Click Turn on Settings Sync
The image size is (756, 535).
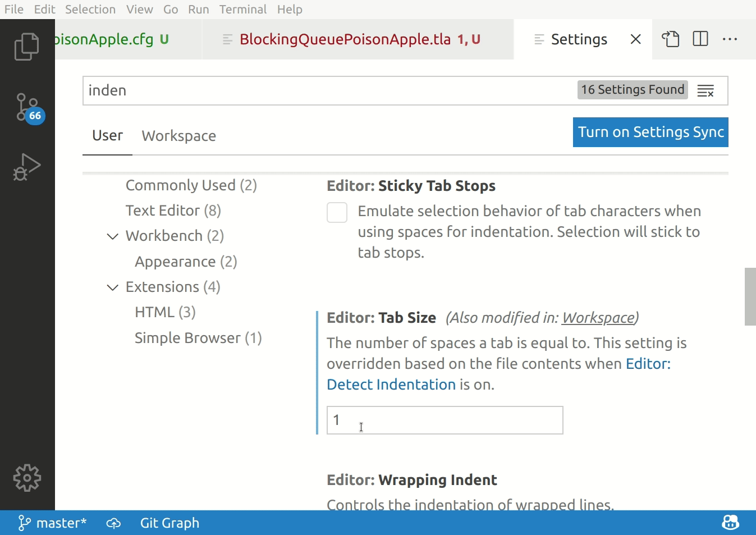(650, 132)
